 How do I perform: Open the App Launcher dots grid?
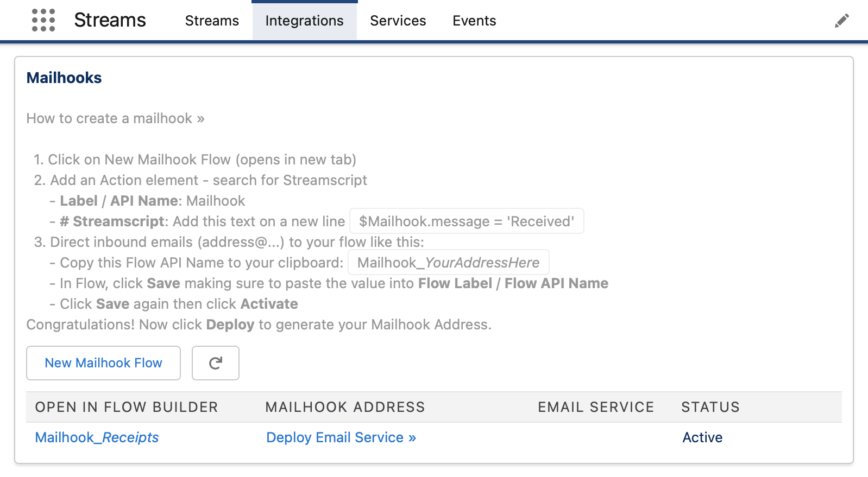pos(43,21)
